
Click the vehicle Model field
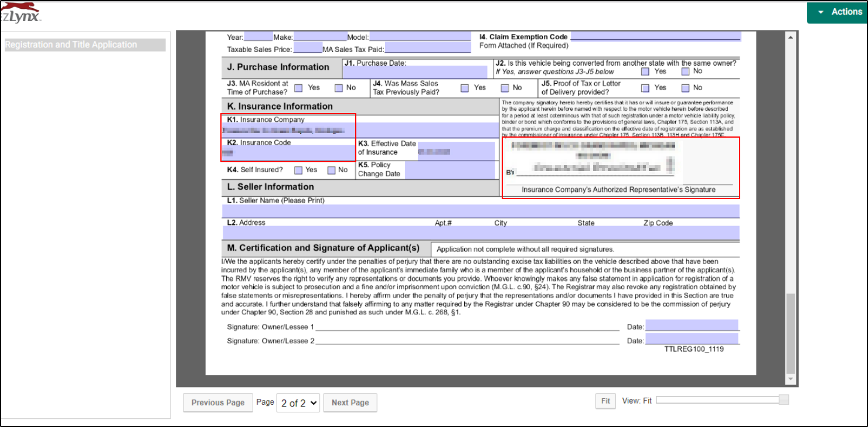click(x=420, y=37)
